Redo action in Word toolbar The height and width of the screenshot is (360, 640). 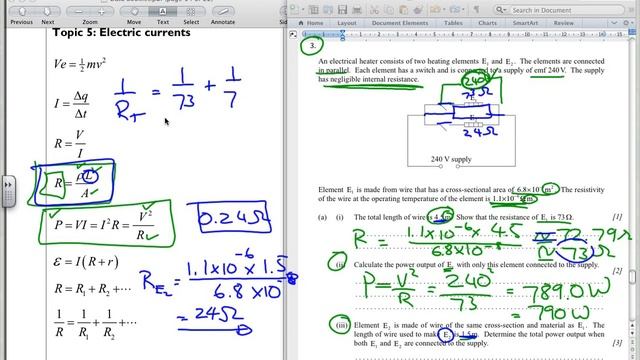(456, 10)
